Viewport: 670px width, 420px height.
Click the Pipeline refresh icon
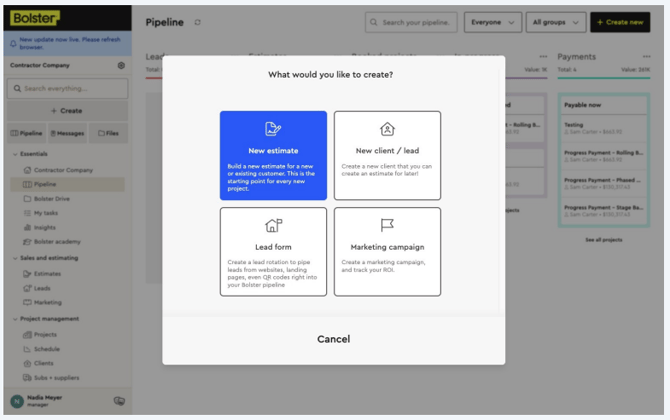pos(197,22)
